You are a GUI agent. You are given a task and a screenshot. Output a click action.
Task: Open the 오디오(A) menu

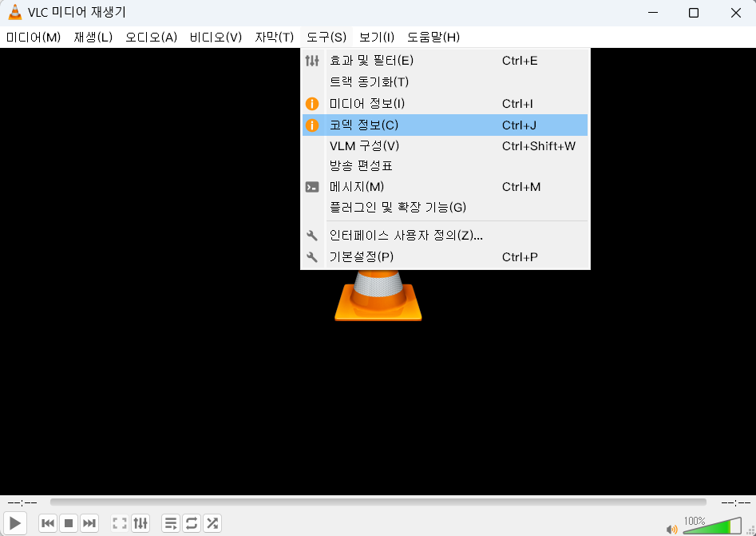tap(150, 37)
